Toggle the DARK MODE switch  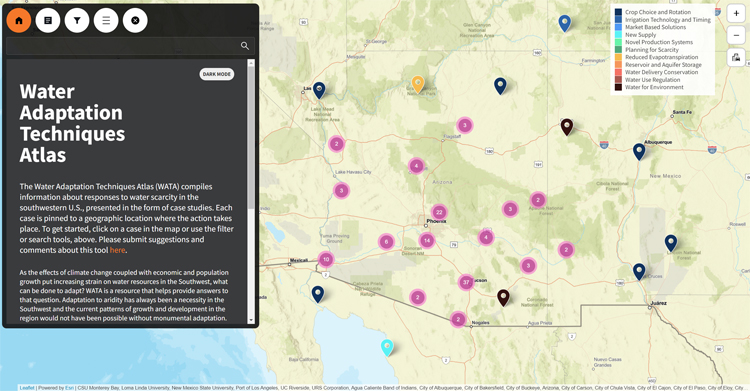[217, 74]
